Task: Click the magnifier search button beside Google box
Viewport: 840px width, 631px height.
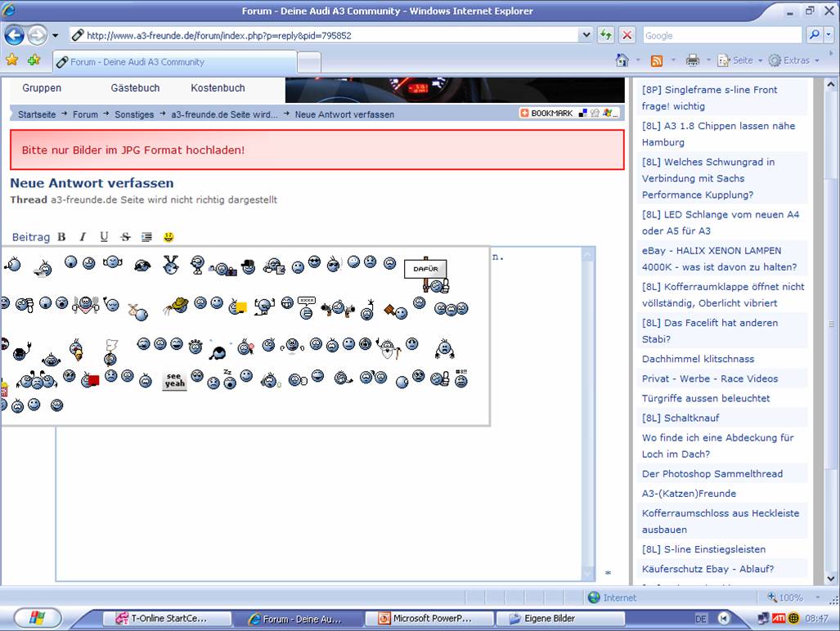Action: pyautogui.click(x=814, y=35)
